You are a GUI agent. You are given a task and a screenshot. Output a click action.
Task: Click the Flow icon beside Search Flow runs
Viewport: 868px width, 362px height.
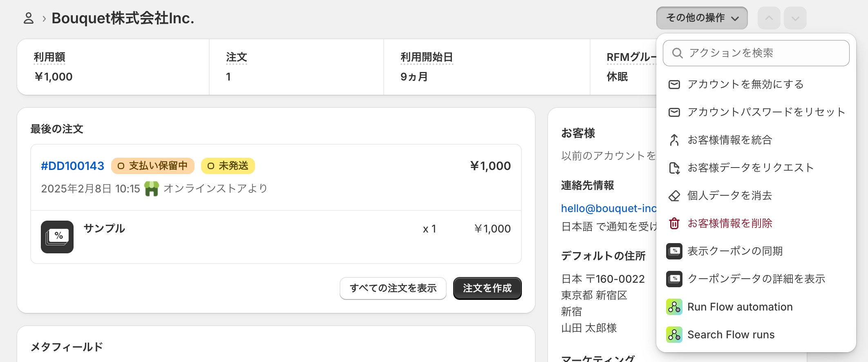coord(674,335)
